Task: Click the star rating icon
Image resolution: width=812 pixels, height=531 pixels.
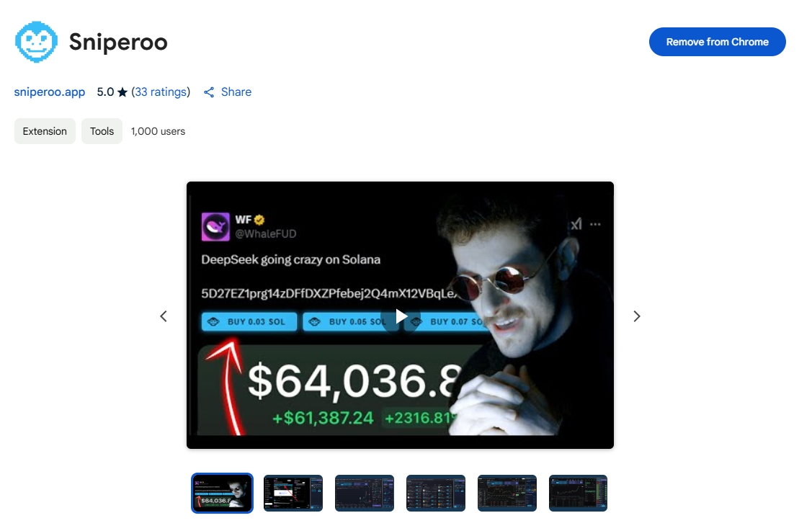Action: [x=122, y=92]
